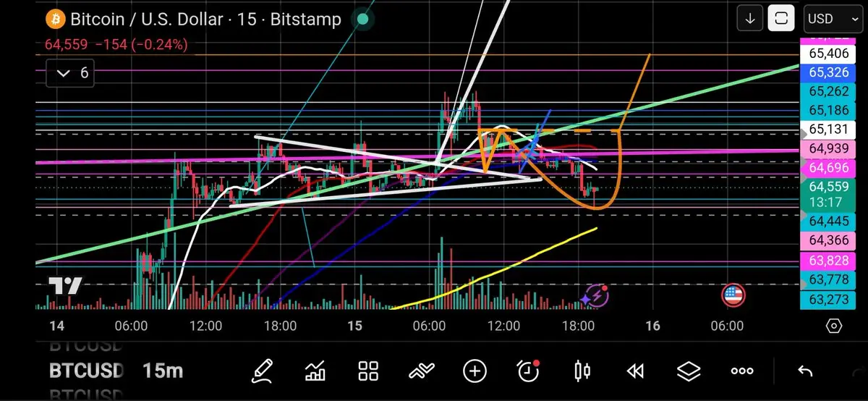The height and width of the screenshot is (401, 868).
Task: Open the 15m interval selector
Action: coord(163,371)
